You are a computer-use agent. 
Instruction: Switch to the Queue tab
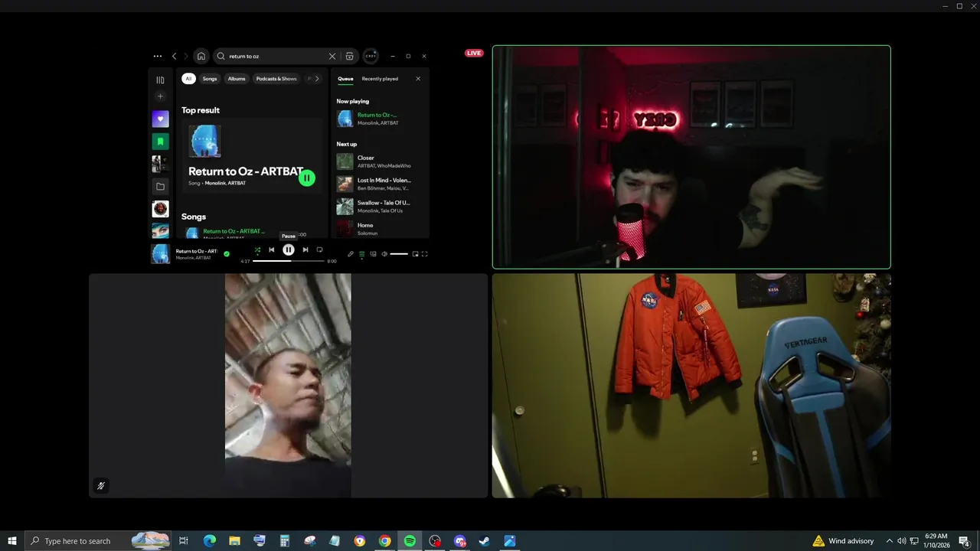pos(345,79)
